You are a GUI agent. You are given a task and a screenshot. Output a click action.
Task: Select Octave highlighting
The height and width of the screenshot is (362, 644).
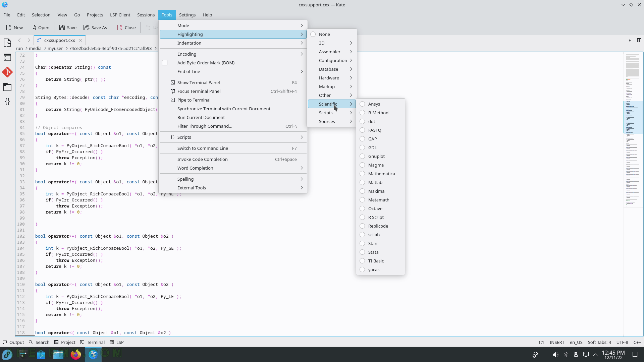tap(380, 208)
